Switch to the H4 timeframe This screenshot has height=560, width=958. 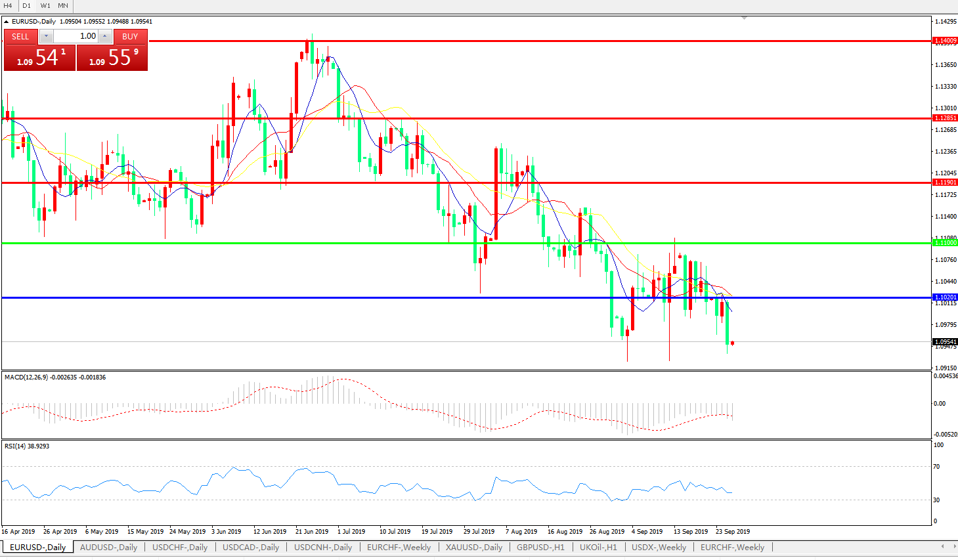8,5
